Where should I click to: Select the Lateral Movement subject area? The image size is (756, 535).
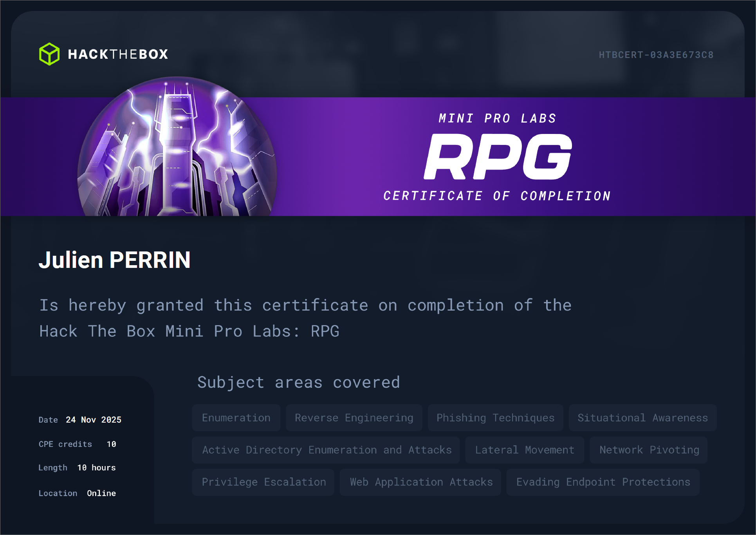pyautogui.click(x=524, y=450)
